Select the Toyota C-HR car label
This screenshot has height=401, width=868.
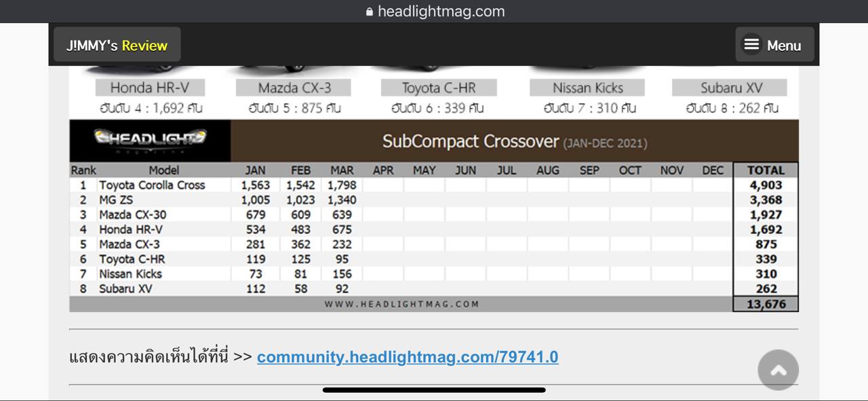click(439, 88)
